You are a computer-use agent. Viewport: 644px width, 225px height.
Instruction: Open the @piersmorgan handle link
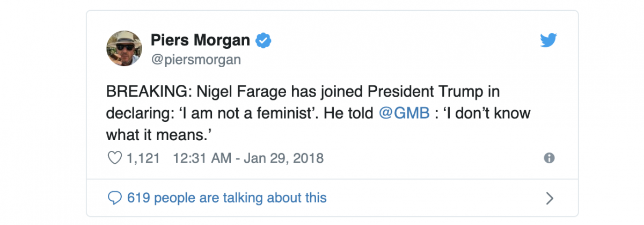click(196, 60)
